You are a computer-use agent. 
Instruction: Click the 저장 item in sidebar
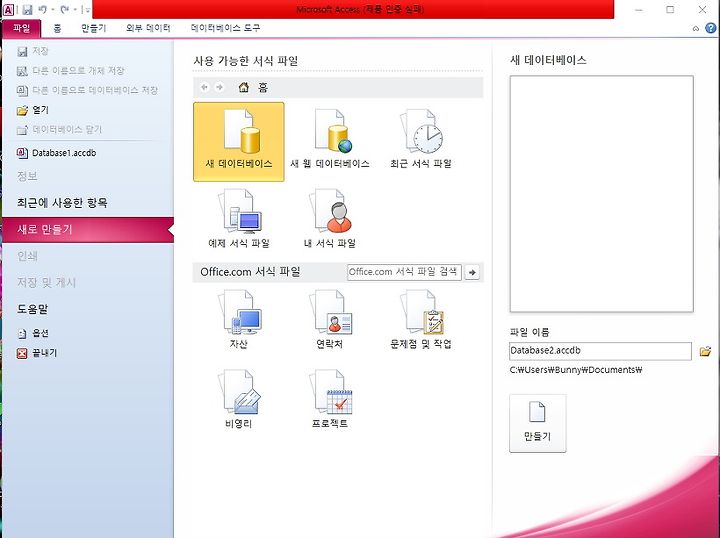33,51
